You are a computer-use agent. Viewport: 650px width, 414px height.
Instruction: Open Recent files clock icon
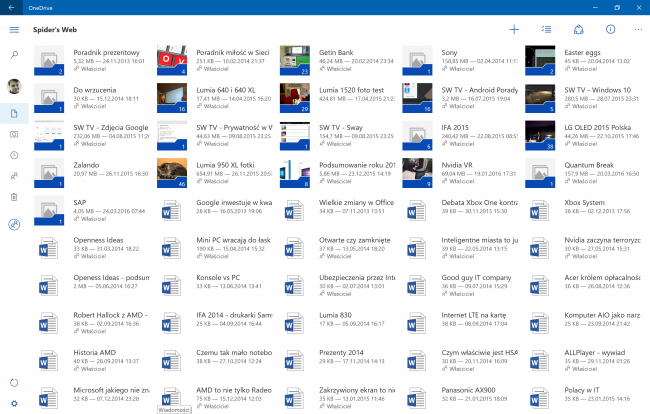pyautogui.click(x=14, y=155)
